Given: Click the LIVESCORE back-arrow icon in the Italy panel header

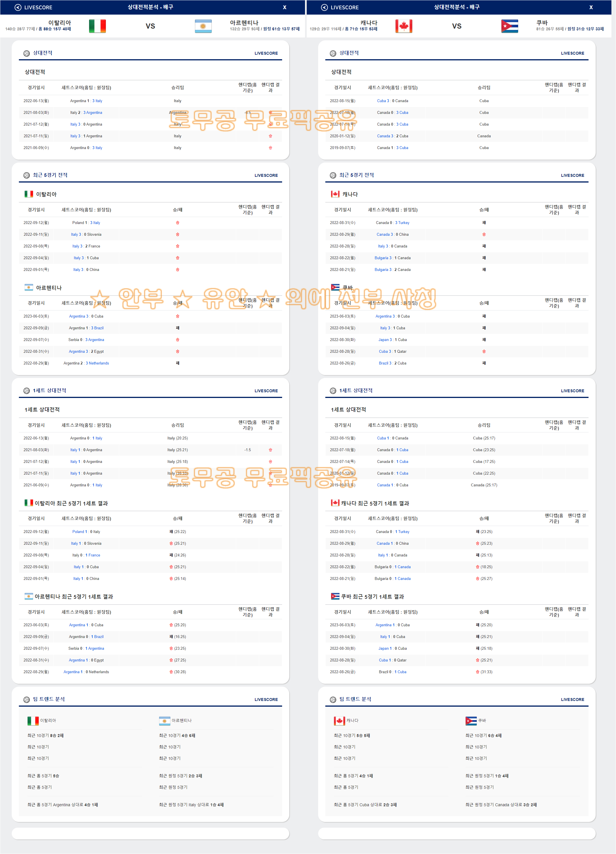Looking at the screenshot, I should click(18, 7).
